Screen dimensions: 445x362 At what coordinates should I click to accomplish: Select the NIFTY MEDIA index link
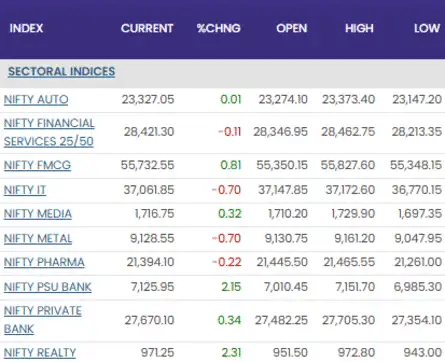pyautogui.click(x=38, y=214)
